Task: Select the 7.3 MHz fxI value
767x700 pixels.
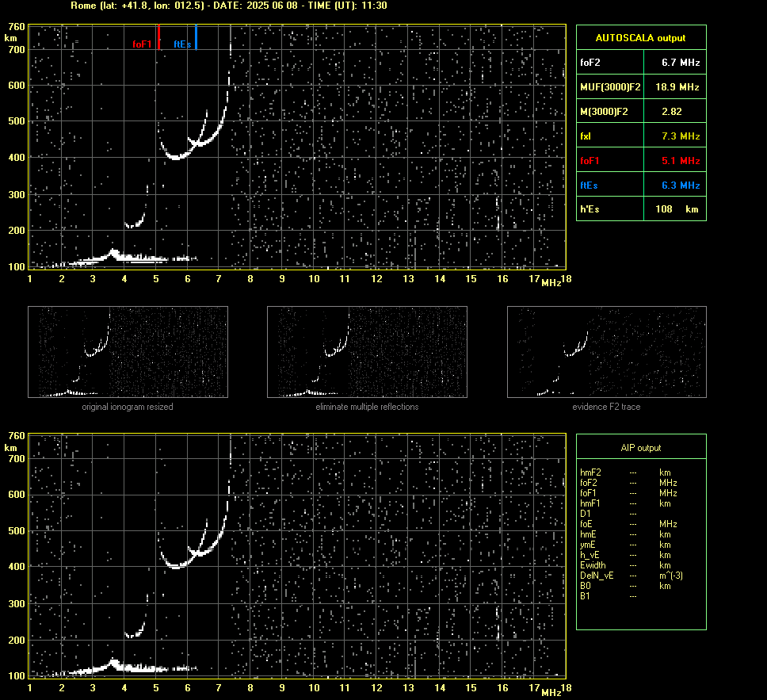Action: [681, 136]
